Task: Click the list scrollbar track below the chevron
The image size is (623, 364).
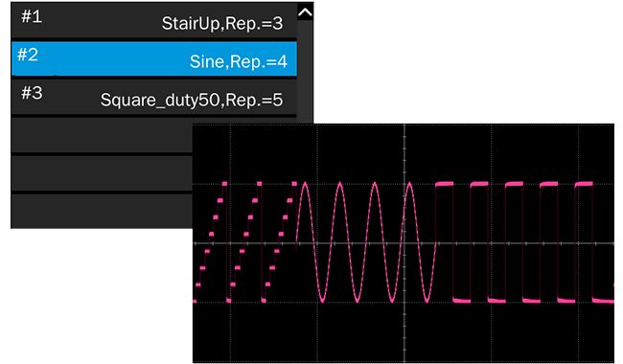Action: point(305,72)
